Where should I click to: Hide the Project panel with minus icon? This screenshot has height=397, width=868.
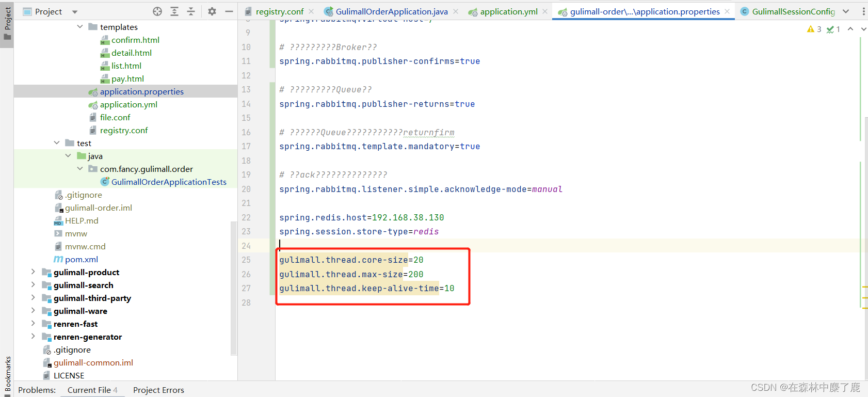229,11
